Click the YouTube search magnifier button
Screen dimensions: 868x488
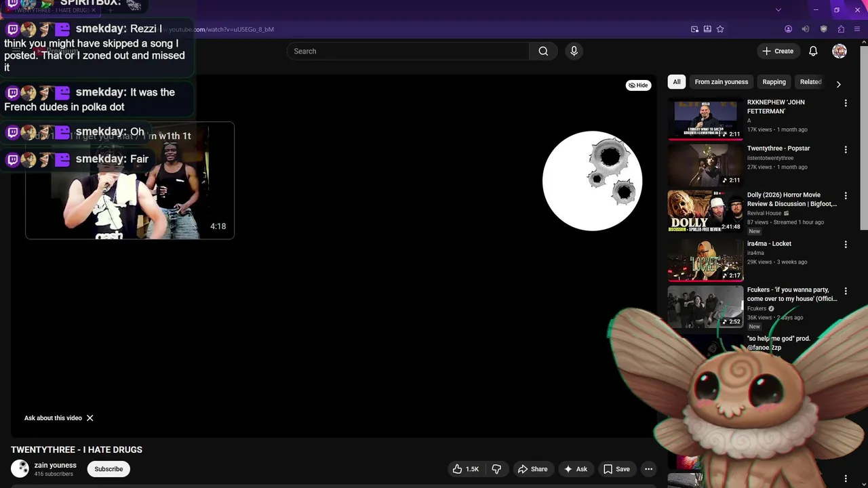(x=543, y=51)
